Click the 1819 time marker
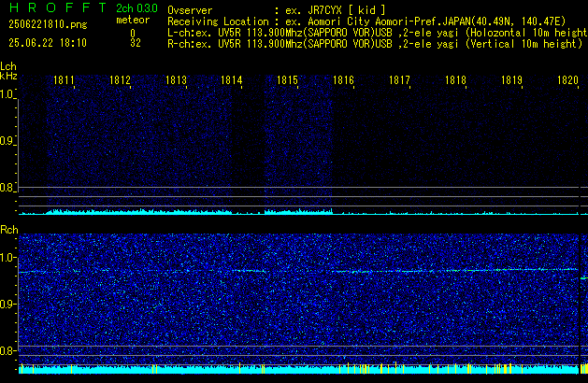 [x=512, y=80]
